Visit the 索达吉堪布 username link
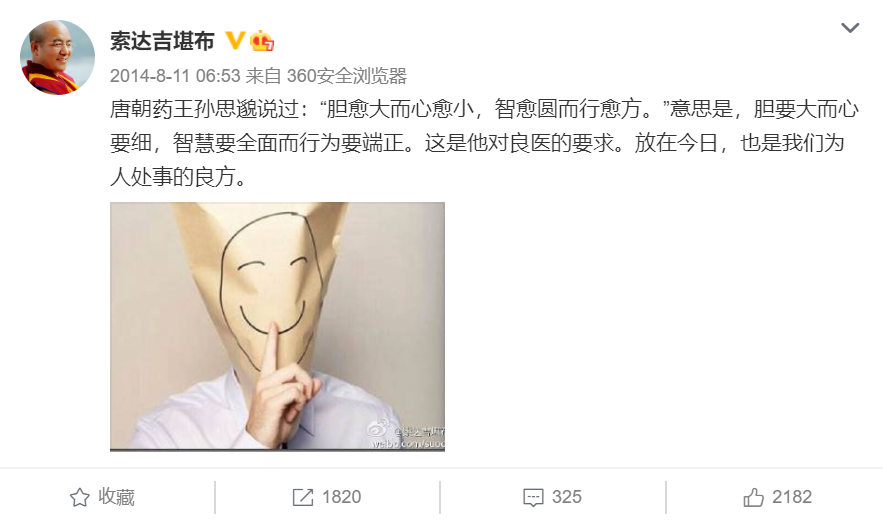 tap(162, 41)
